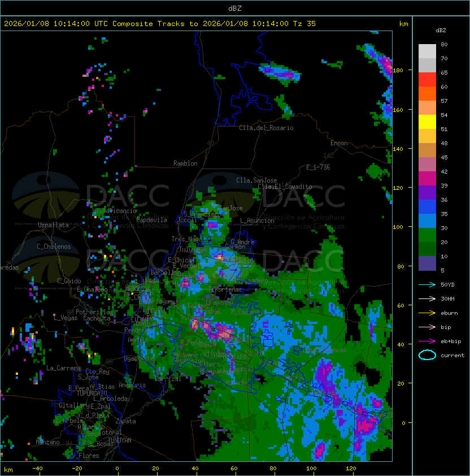470x476 pixels.
Task: Click the cyan 50YD track arrow in legend
Action: pyautogui.click(x=427, y=285)
